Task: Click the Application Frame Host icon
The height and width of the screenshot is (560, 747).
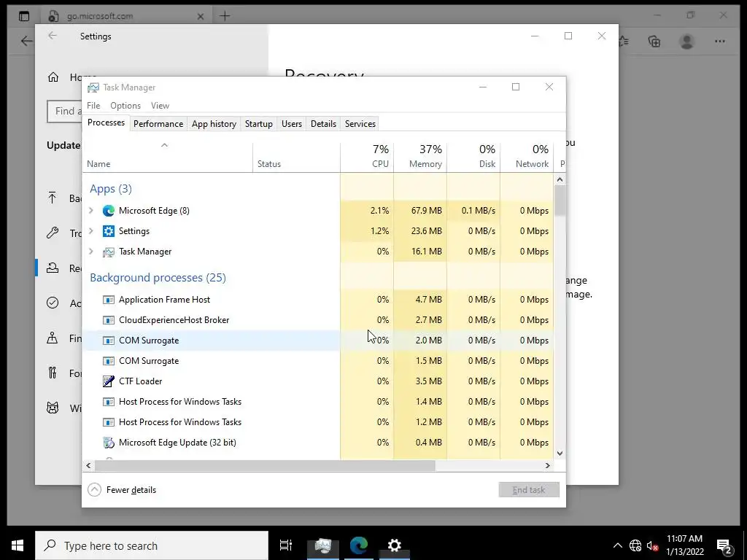Action: (x=109, y=300)
